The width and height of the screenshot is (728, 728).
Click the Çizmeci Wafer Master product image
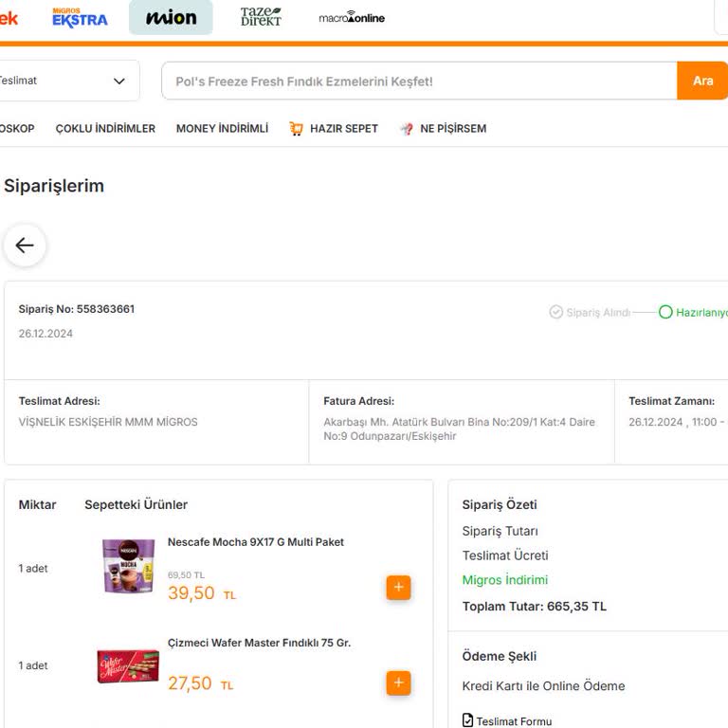pyautogui.click(x=128, y=666)
